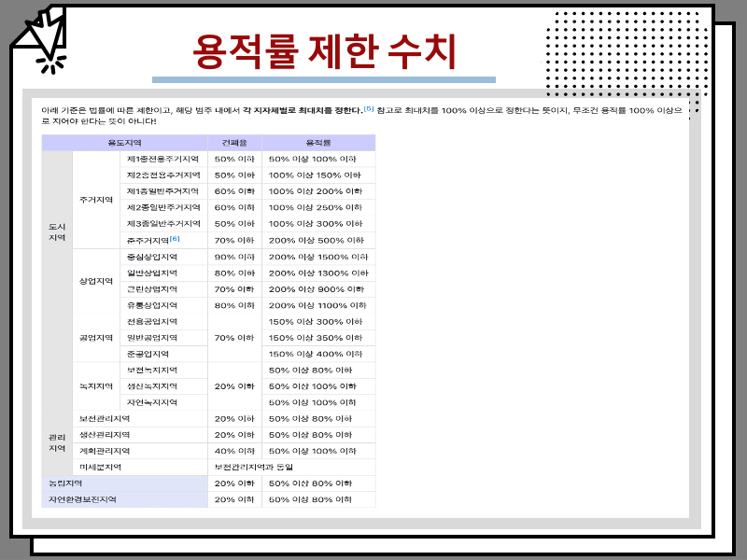Select the '생산녹지지역' row label
The width and height of the screenshot is (747, 560).
(152, 386)
